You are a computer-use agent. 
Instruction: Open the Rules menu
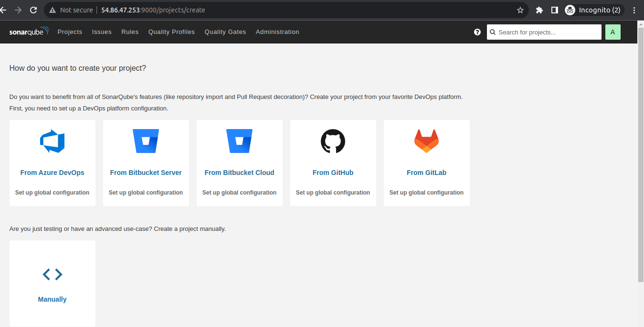pyautogui.click(x=130, y=32)
